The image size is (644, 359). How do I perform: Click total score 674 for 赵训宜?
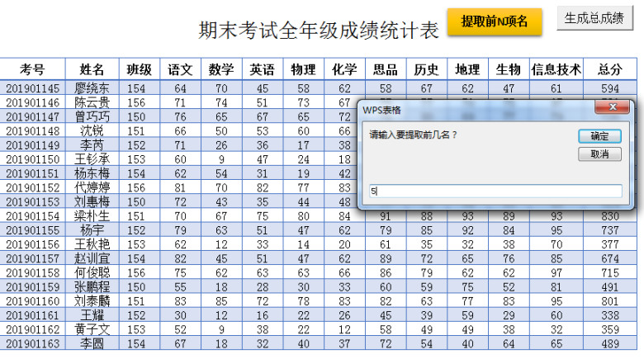(x=610, y=258)
